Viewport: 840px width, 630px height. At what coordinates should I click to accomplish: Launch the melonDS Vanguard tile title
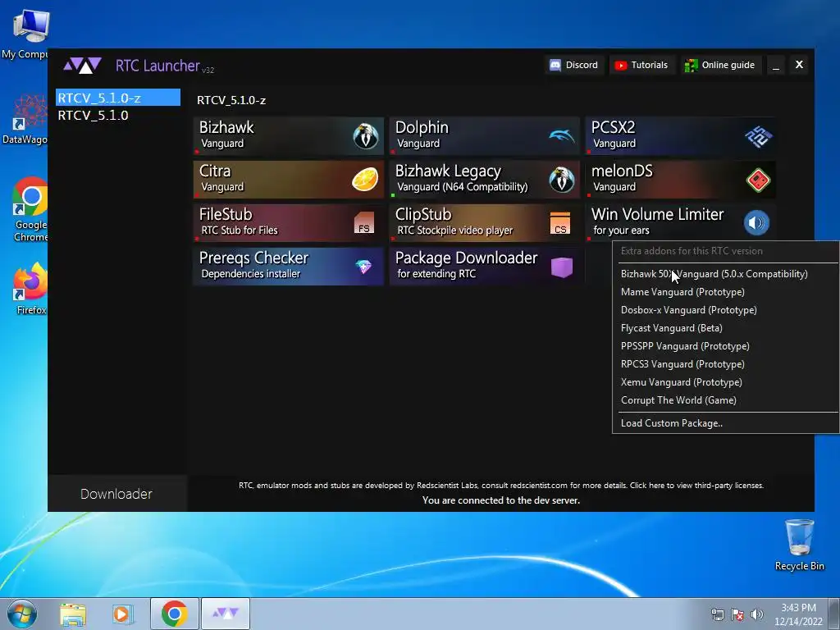622,171
